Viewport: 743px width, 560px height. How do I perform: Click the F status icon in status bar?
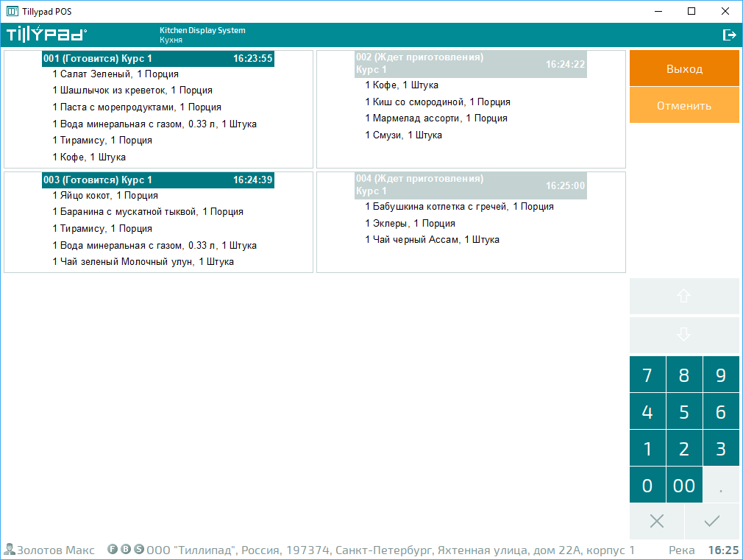coord(113,550)
